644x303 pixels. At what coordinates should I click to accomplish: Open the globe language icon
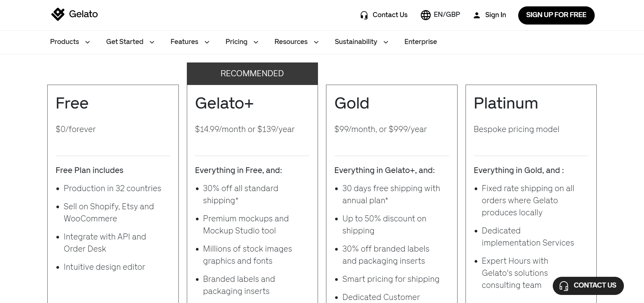425,15
